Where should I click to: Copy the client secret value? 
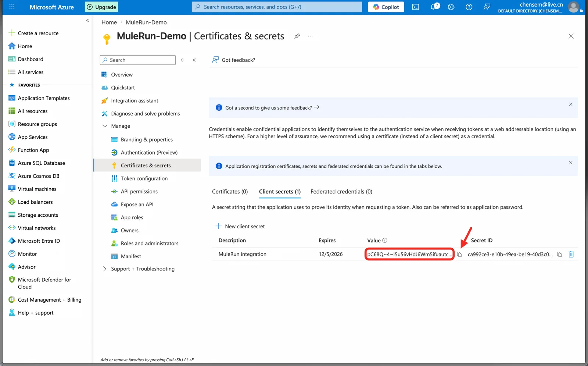click(x=459, y=255)
